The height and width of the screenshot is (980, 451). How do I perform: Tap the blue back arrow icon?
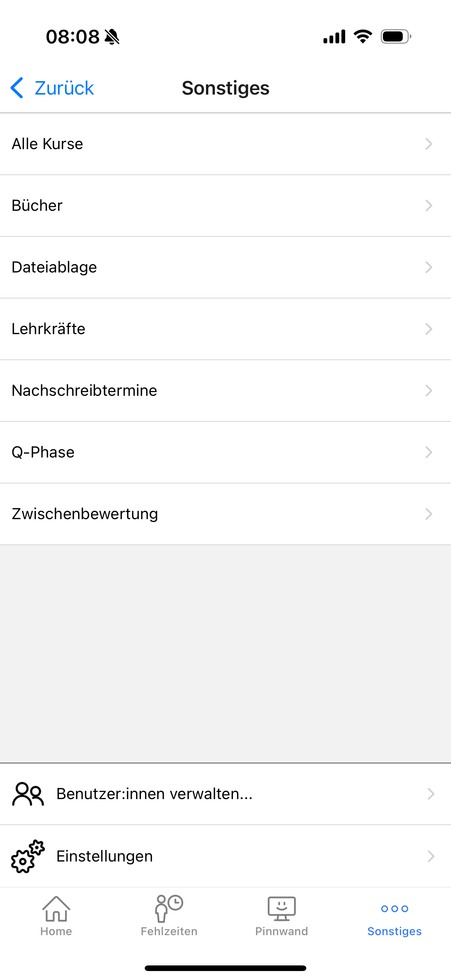point(17,88)
